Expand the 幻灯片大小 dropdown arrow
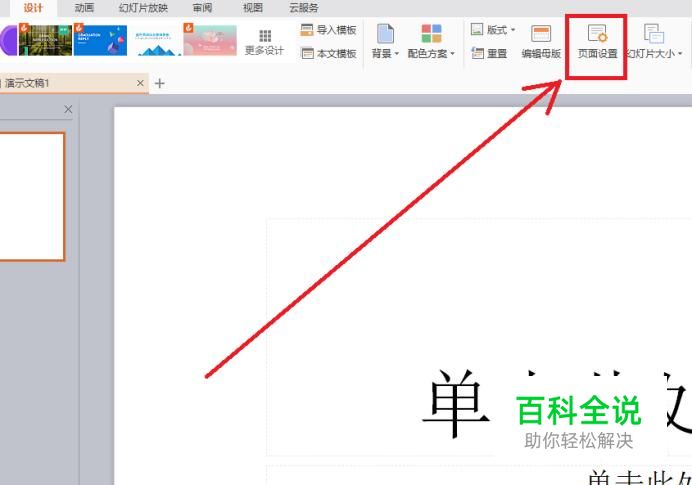This screenshot has width=692, height=485. tap(680, 53)
